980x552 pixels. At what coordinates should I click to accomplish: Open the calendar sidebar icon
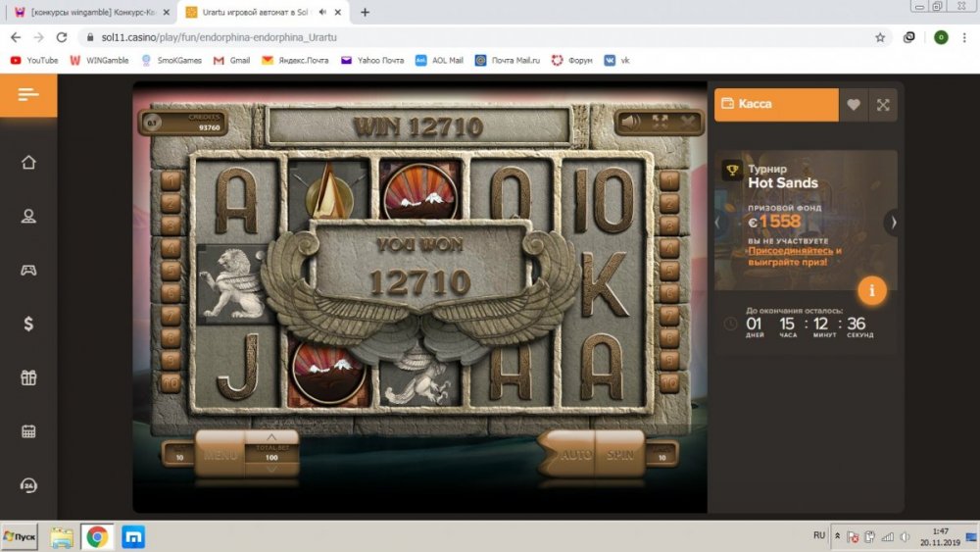(x=28, y=431)
